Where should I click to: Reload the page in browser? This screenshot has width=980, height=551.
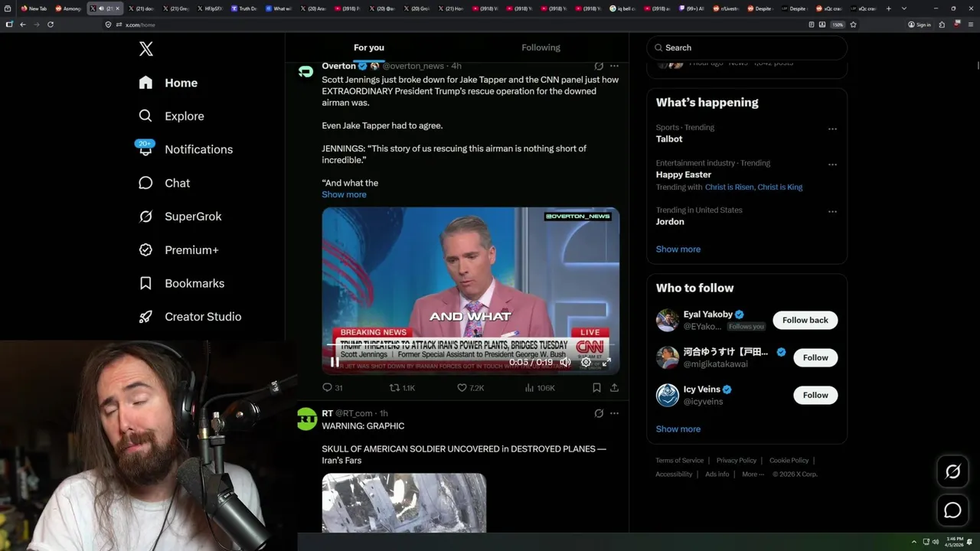click(x=51, y=24)
